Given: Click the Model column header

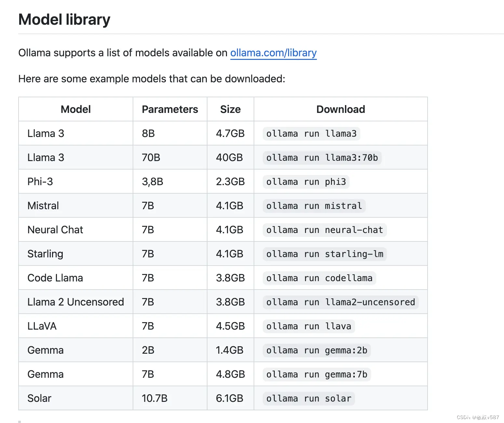Looking at the screenshot, I should [76, 109].
